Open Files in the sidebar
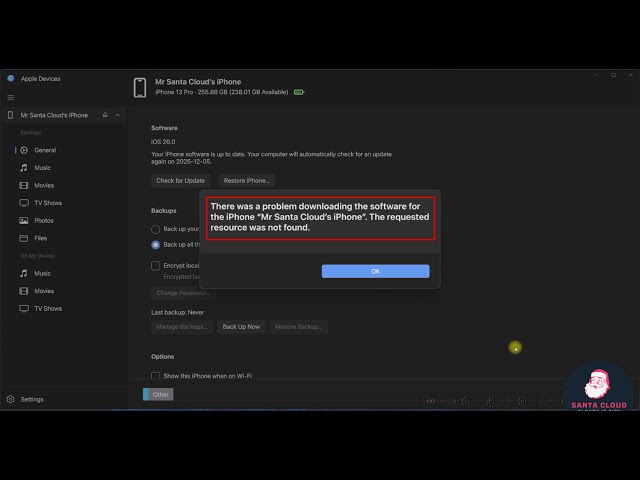 [x=40, y=238]
